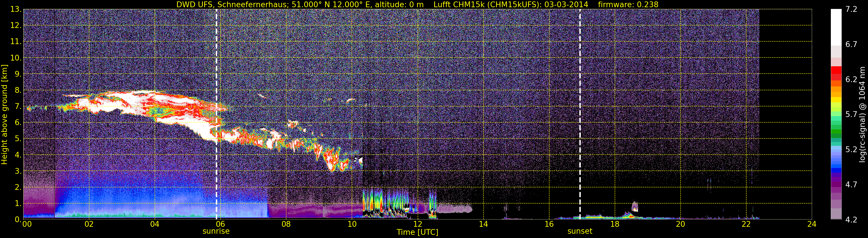Click the sunset dashed line marker
The width and height of the screenshot is (868, 238).
(x=580, y=114)
